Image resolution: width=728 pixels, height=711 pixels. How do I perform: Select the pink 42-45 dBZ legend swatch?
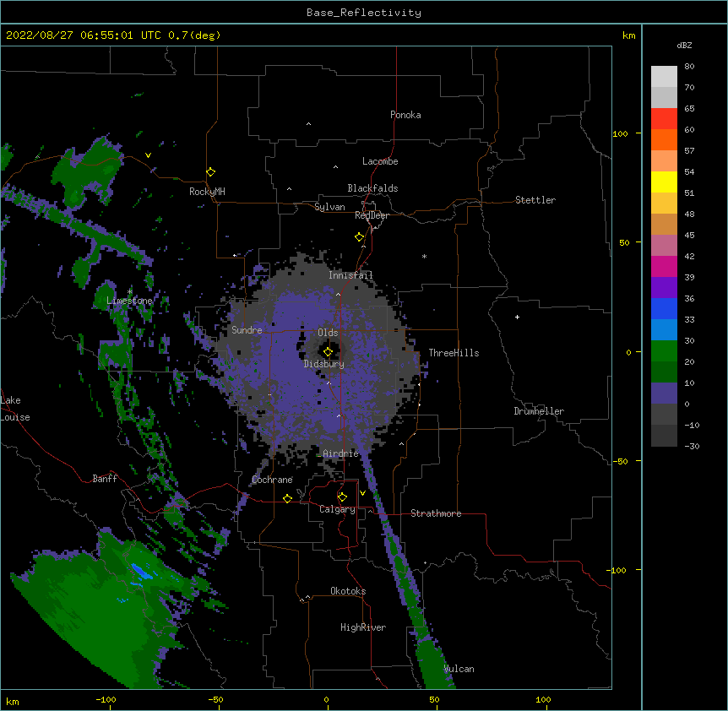click(x=664, y=245)
